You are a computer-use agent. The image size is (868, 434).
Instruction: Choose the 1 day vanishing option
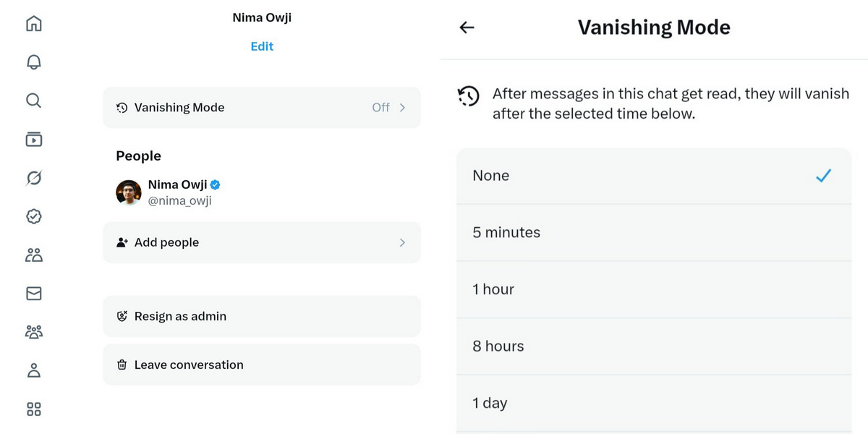[x=654, y=403]
